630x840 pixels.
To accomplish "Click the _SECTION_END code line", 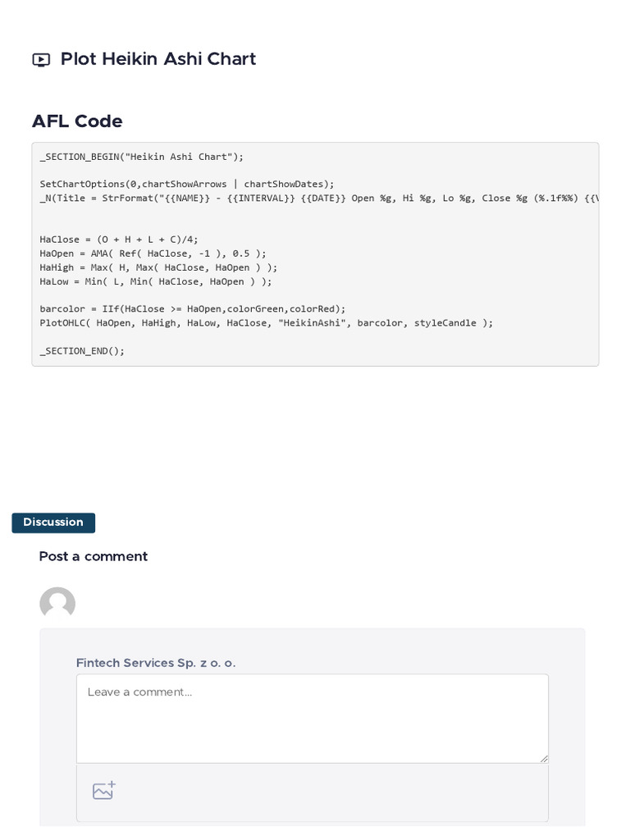I will pos(82,351).
